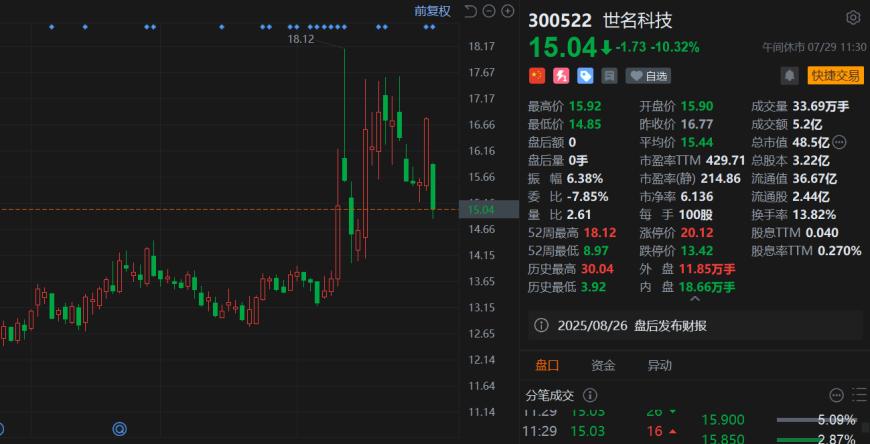Switch to the 盘口 tab
This screenshot has width=870, height=444.
(x=547, y=366)
